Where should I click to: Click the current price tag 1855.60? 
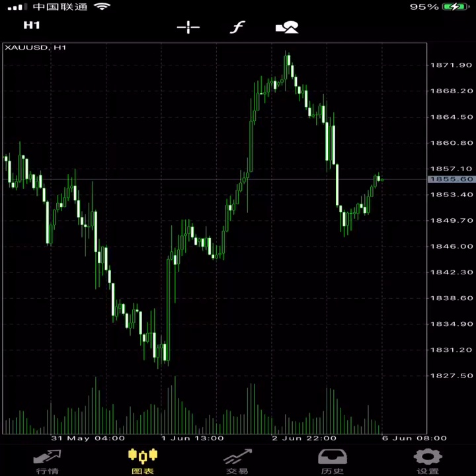click(452, 179)
